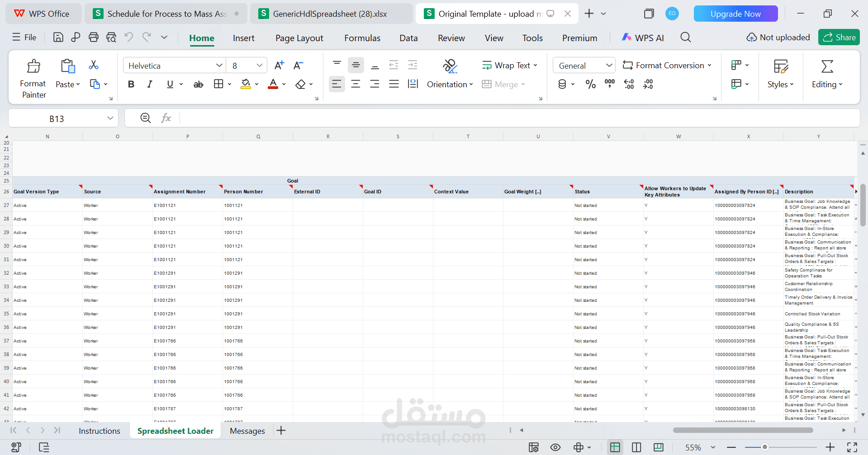Switch to the Instructions sheet tab
Viewport: 868px width, 455px height.
point(100,431)
